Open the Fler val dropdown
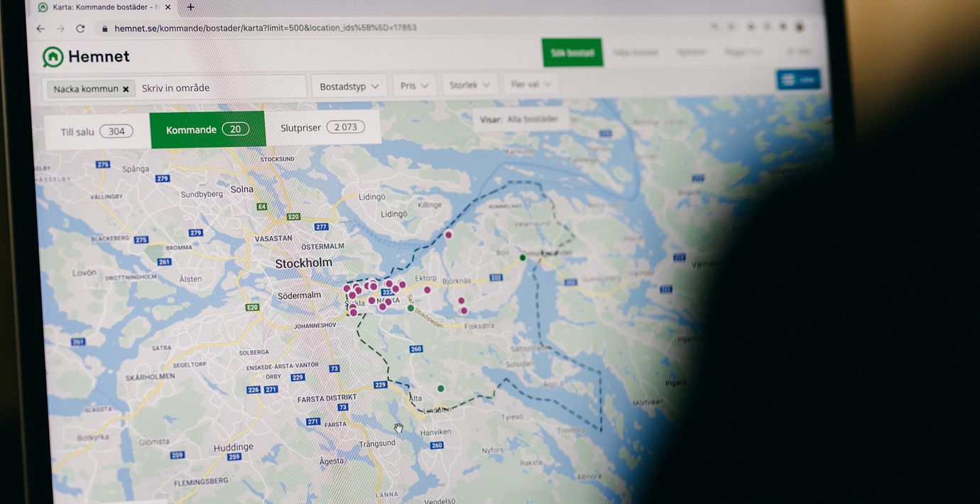Screen dimensions: 980x504 click(x=530, y=84)
